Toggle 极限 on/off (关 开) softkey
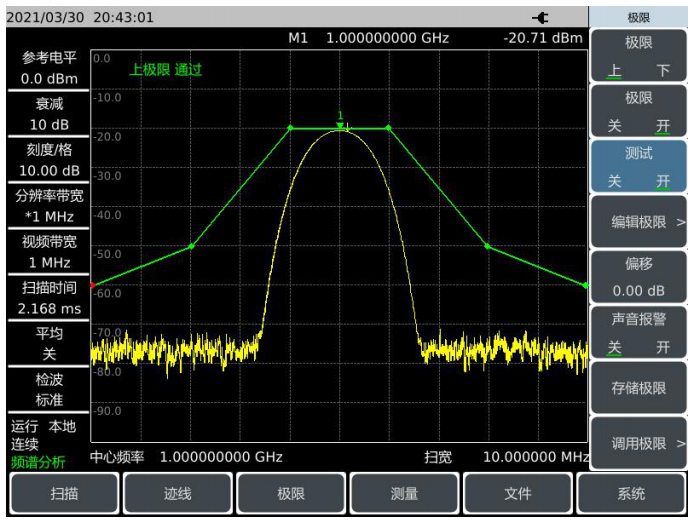 pos(638,111)
